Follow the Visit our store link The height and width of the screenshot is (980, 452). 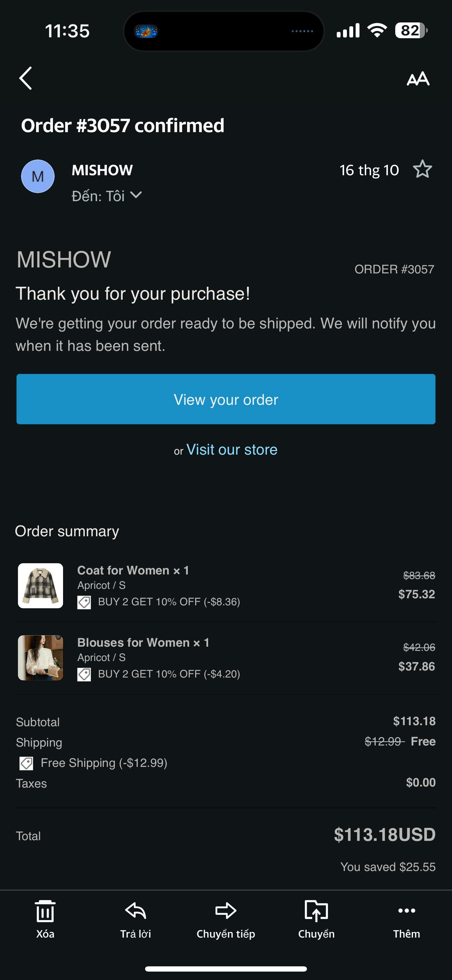[232, 450]
